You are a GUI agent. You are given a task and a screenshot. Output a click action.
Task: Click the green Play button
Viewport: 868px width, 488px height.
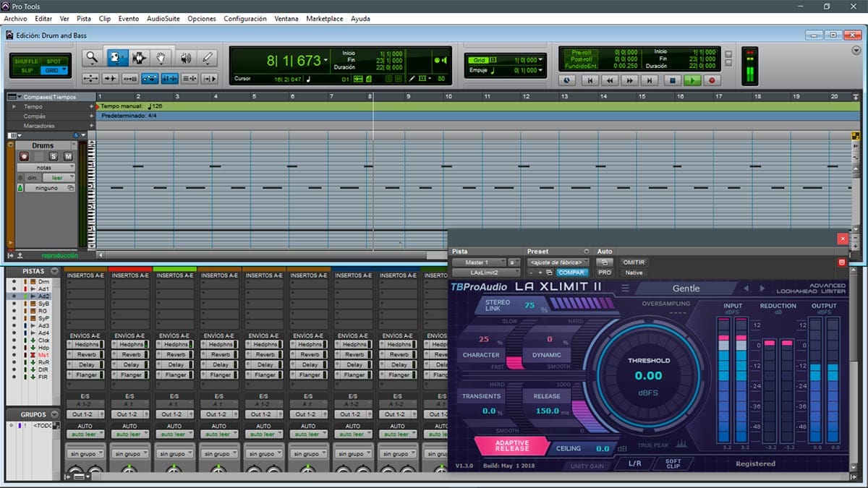click(x=692, y=81)
